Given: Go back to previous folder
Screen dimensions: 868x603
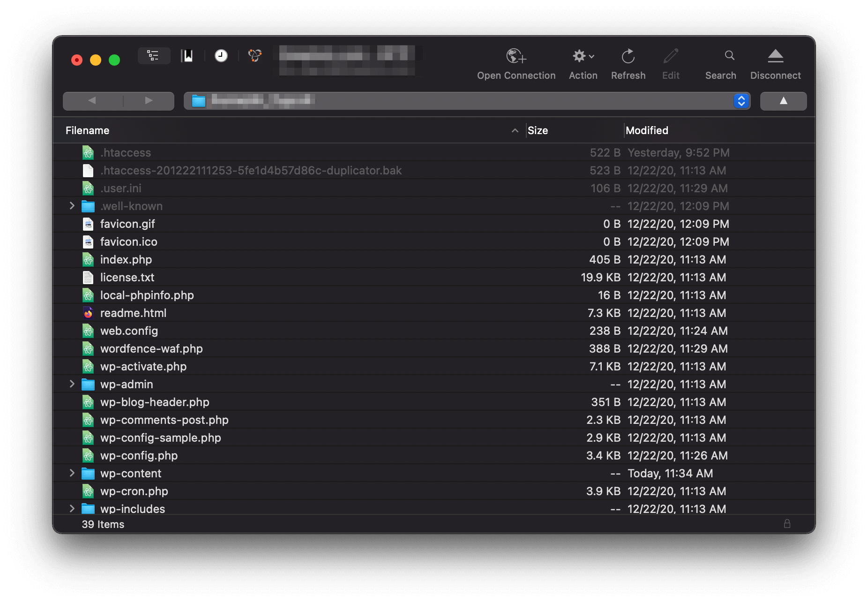Looking at the screenshot, I should coord(92,100).
